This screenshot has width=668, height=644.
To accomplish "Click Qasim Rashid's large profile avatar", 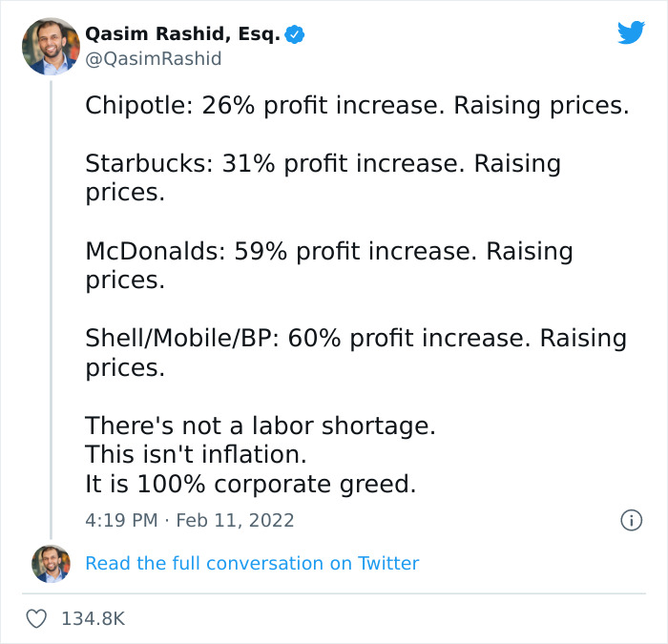I will click(50, 46).
